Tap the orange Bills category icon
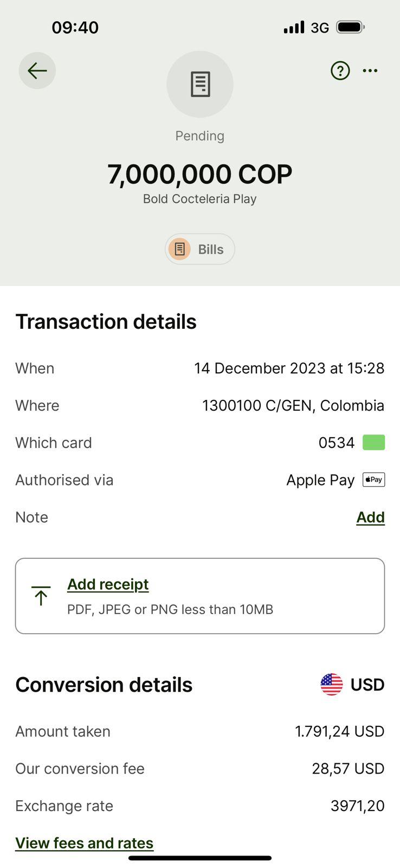Viewport: 400px width, 868px height. tap(180, 249)
